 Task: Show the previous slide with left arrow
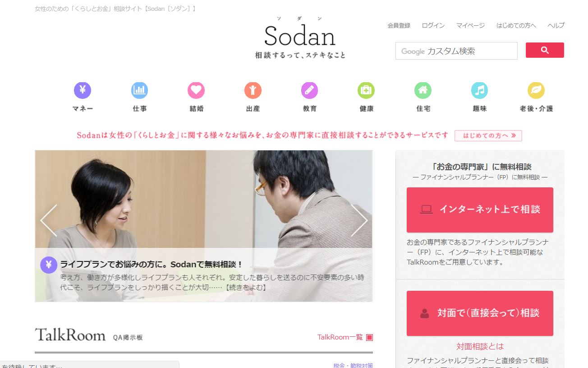pos(49,220)
